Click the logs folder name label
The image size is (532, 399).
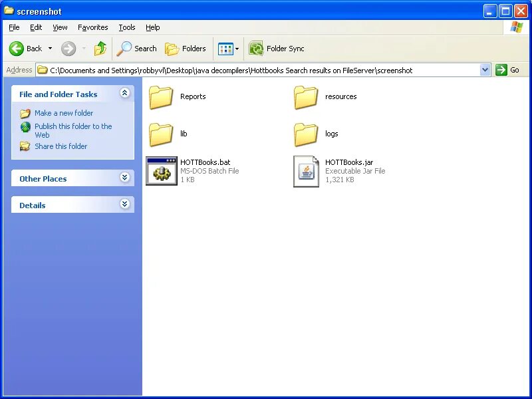pyautogui.click(x=331, y=134)
